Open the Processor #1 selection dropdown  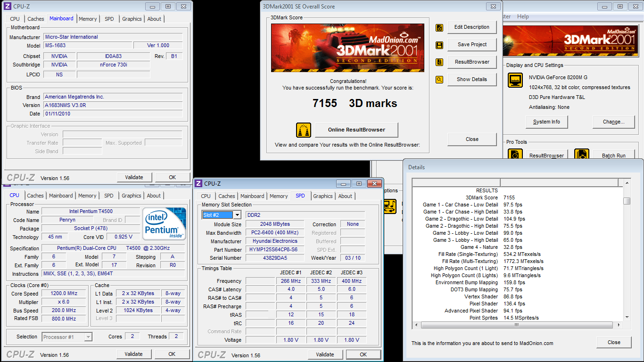coord(88,337)
